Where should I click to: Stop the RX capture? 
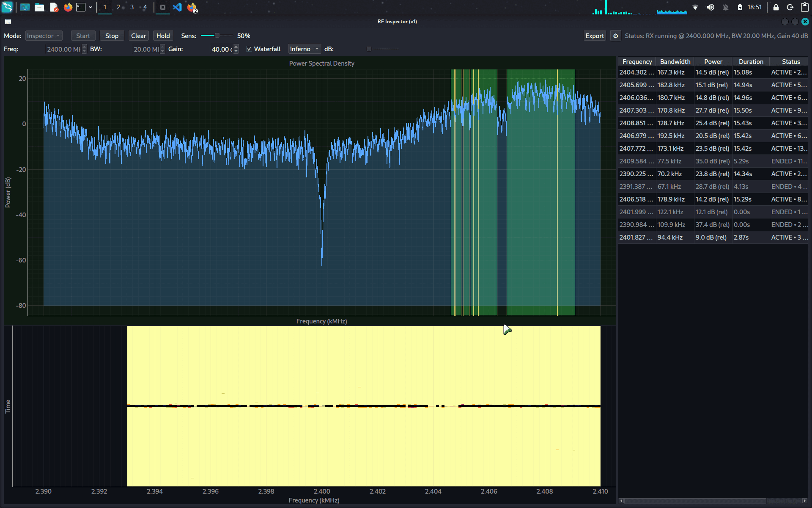click(112, 36)
